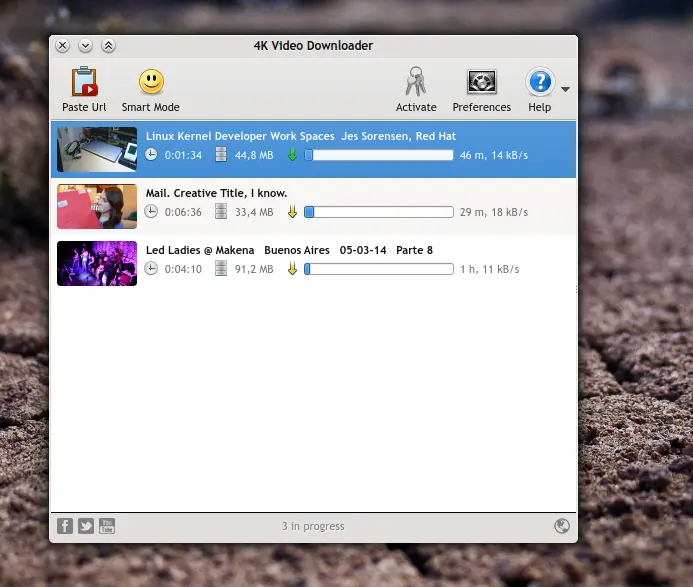The image size is (693, 587).
Task: Select title 'Mail. Creative Title, I know.'
Action: tap(217, 193)
